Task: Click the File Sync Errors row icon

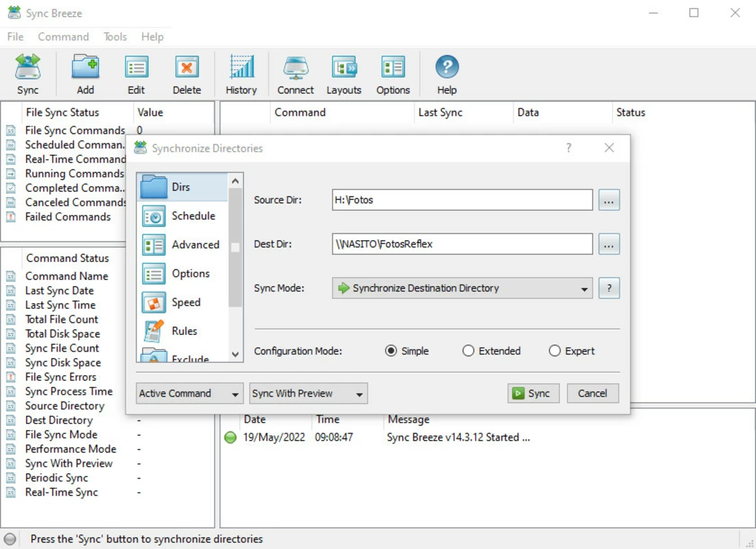Action: click(x=11, y=377)
